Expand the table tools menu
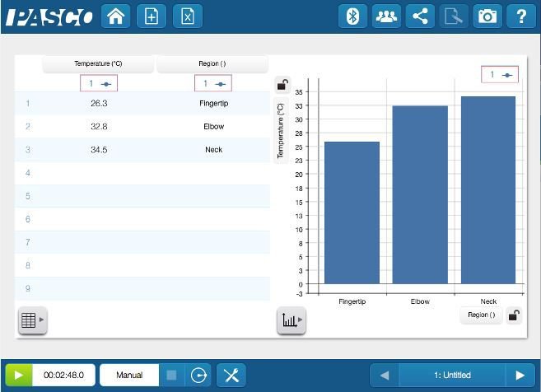 click(x=32, y=321)
